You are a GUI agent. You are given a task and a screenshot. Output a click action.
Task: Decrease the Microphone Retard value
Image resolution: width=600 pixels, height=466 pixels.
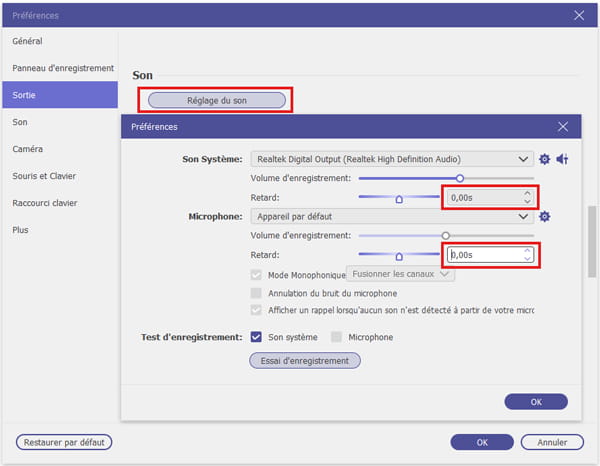[527, 260]
